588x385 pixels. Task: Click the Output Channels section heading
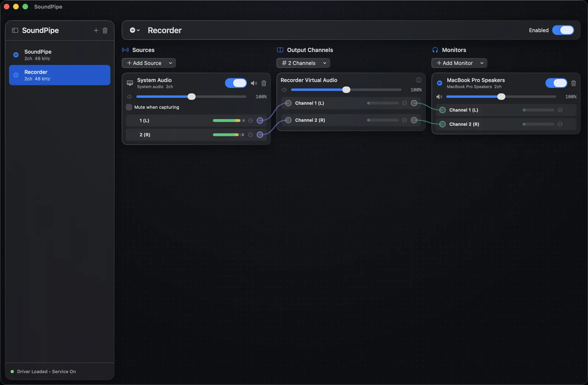(x=310, y=50)
